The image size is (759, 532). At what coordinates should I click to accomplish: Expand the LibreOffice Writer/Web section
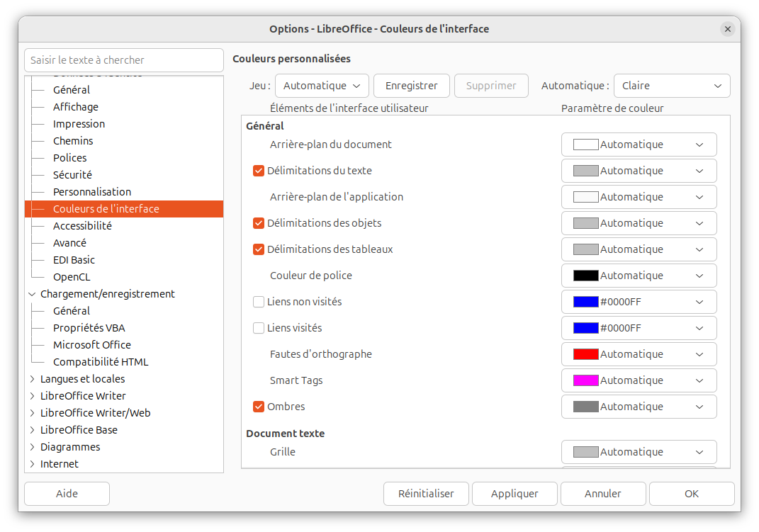[32, 413]
